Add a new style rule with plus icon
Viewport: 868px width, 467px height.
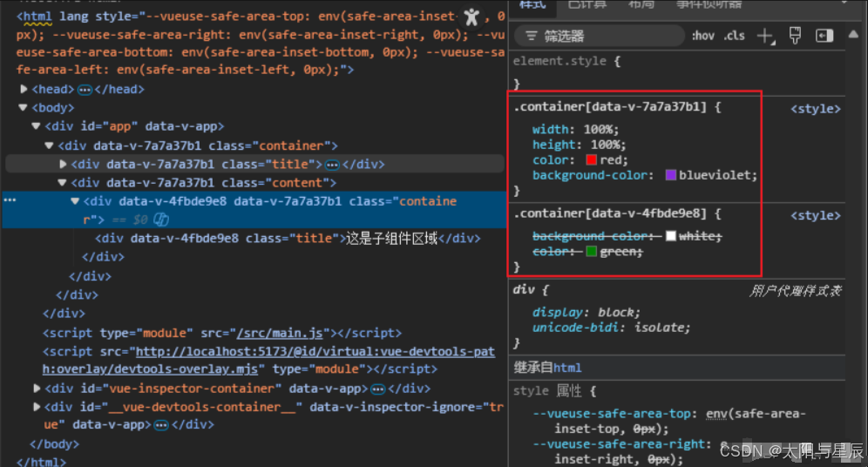point(765,36)
